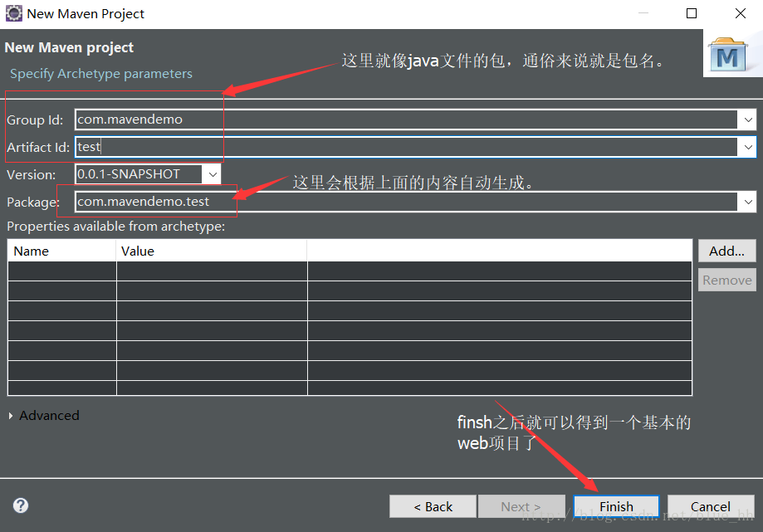Click the 'New Maven project' heading
The height and width of the screenshot is (532, 763).
point(69,47)
